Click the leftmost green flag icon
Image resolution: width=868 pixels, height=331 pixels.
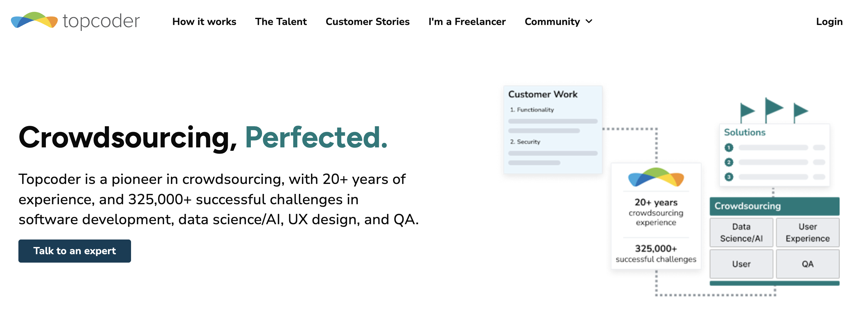click(747, 113)
